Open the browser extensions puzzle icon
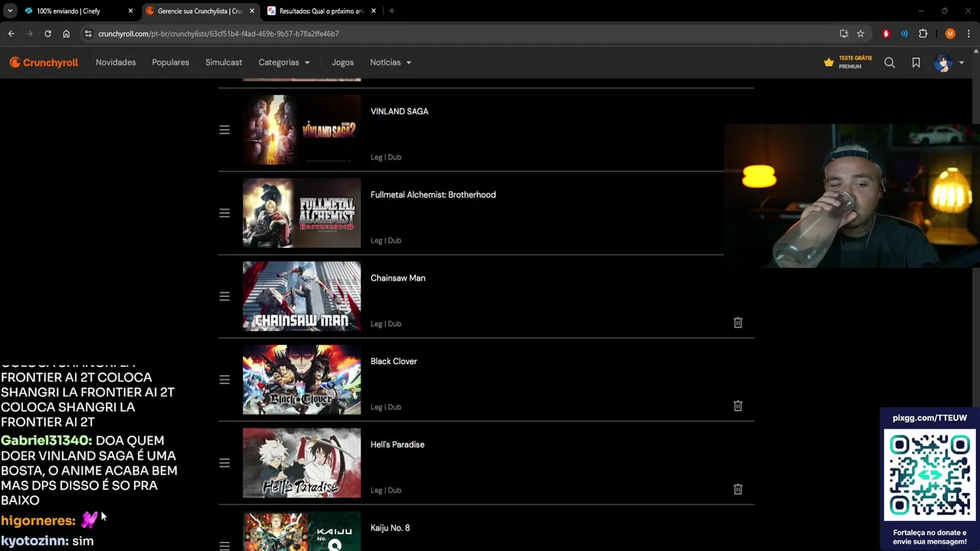Viewport: 980px width, 551px height. tap(923, 34)
